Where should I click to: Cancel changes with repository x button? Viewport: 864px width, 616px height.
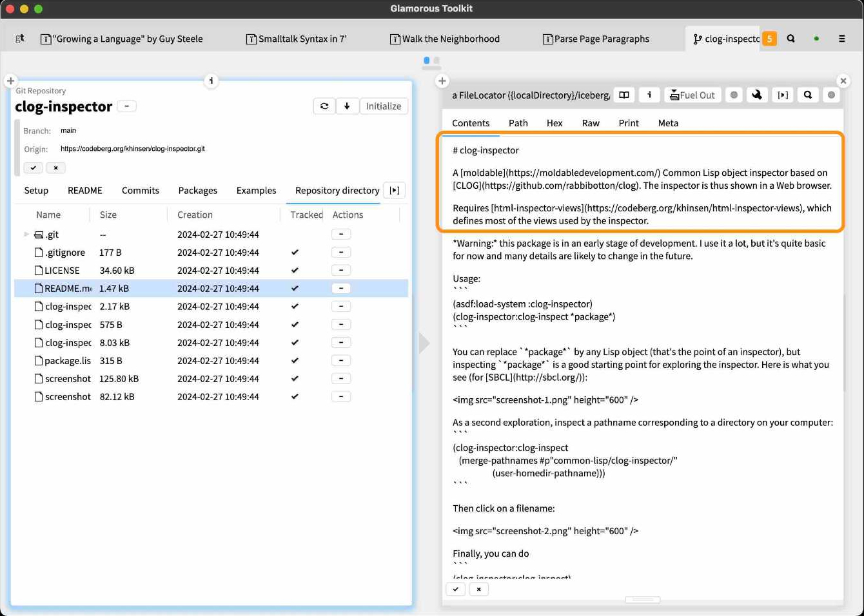(55, 168)
